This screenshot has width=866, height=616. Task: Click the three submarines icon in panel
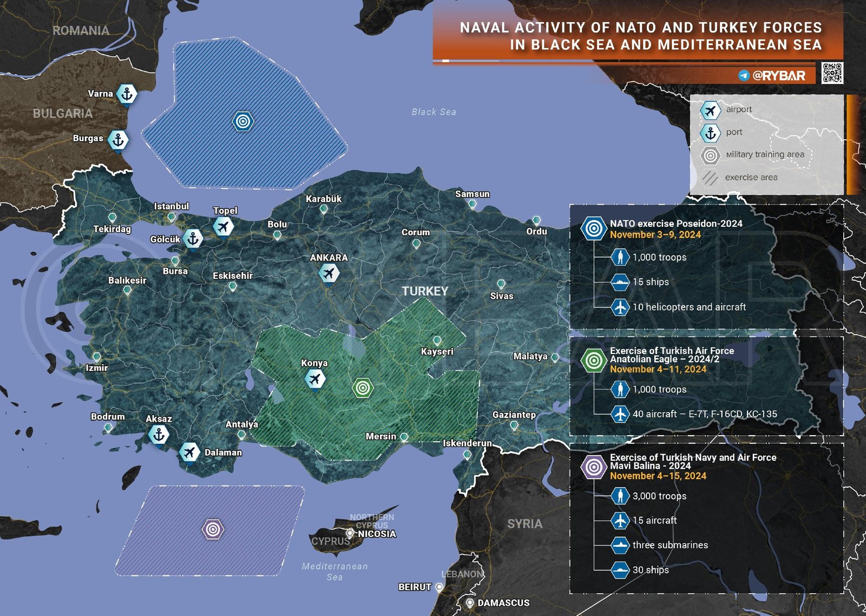pyautogui.click(x=620, y=545)
